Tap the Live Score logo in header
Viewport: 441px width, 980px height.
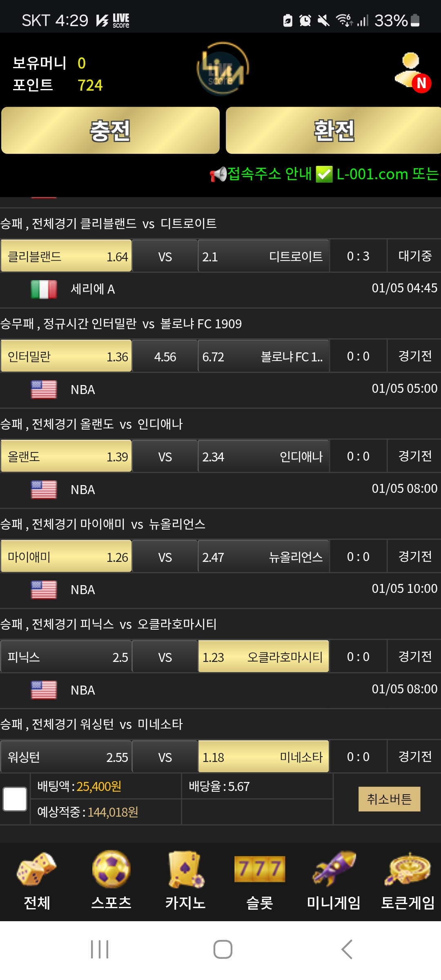click(223, 69)
